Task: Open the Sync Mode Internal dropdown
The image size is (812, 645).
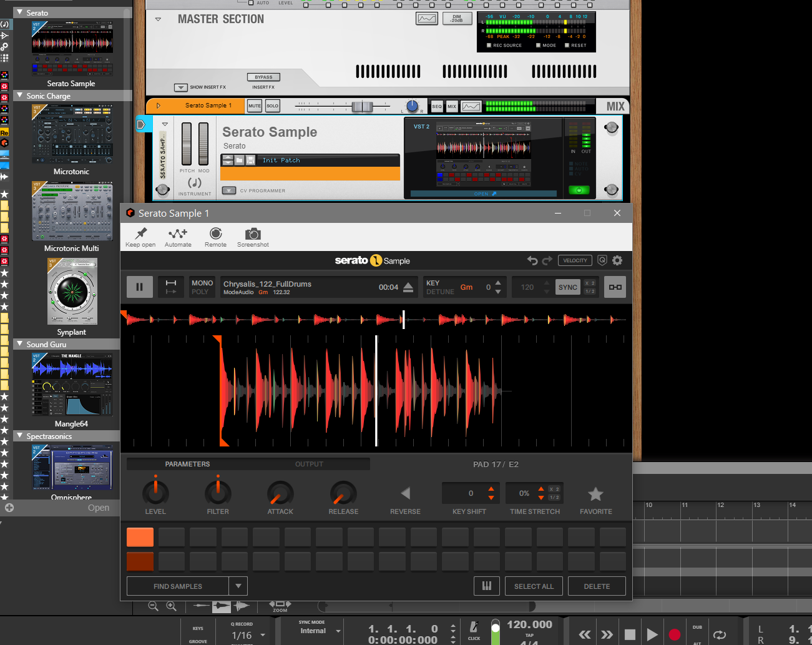Action: 338,631
